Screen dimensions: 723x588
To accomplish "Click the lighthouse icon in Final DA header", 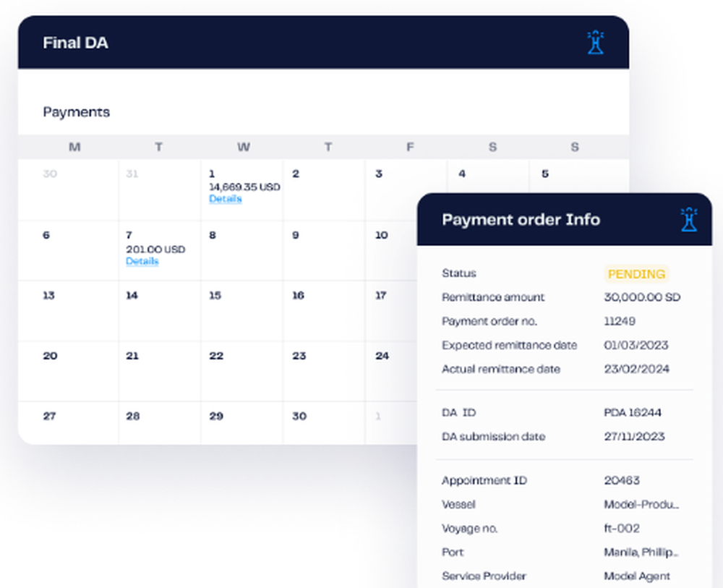I will pos(595,43).
